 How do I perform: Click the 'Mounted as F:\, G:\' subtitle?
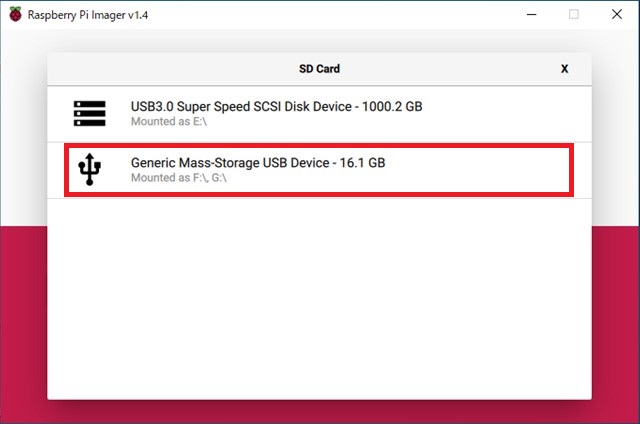[179, 178]
